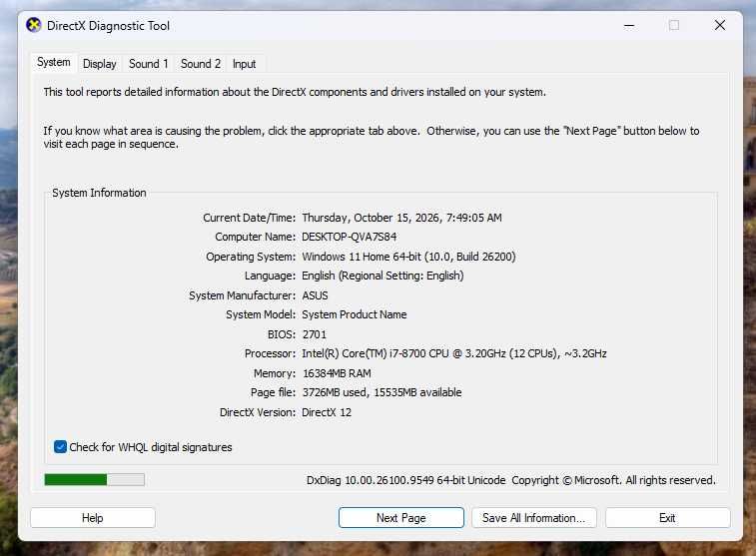Click the DirectX Diagnostic Tool title icon
Screen dimensions: 756x556
34,25
